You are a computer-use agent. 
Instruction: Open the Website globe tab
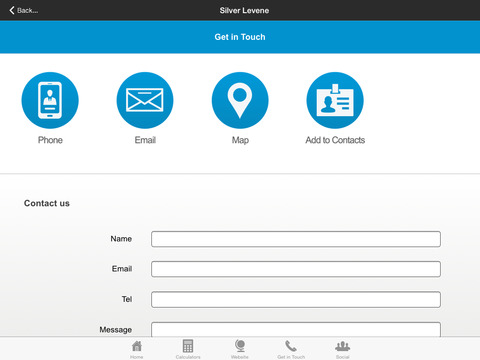[x=240, y=349]
